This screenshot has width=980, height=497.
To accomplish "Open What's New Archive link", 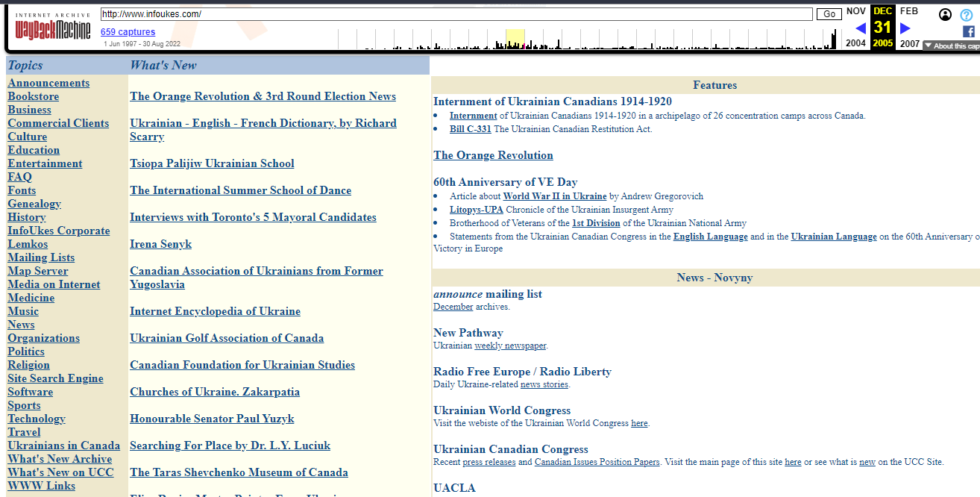I will click(60, 459).
